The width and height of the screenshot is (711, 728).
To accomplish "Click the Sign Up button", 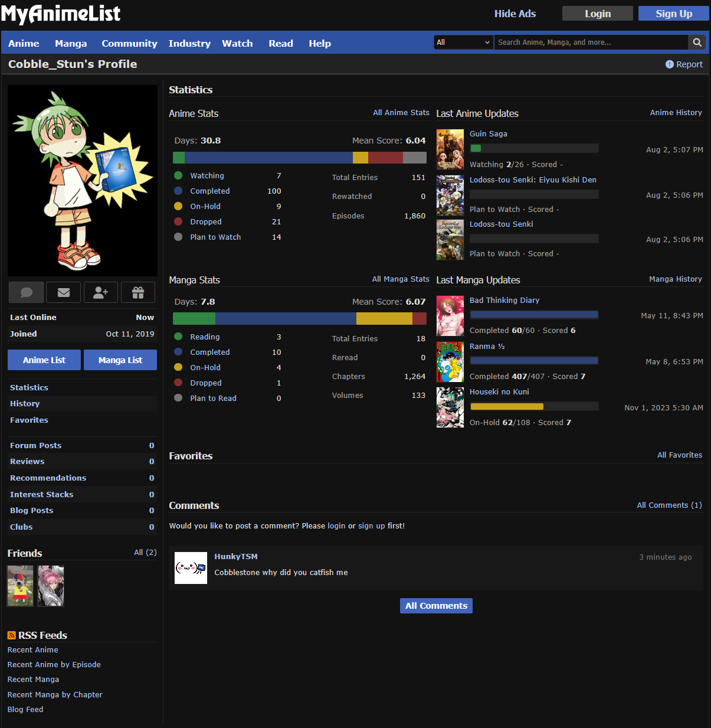I will pos(674,14).
